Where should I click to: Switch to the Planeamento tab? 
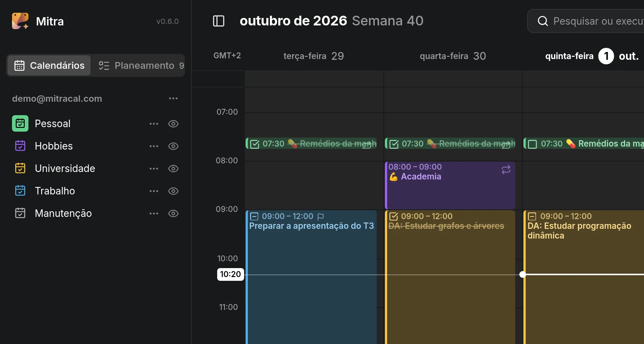[141, 65]
